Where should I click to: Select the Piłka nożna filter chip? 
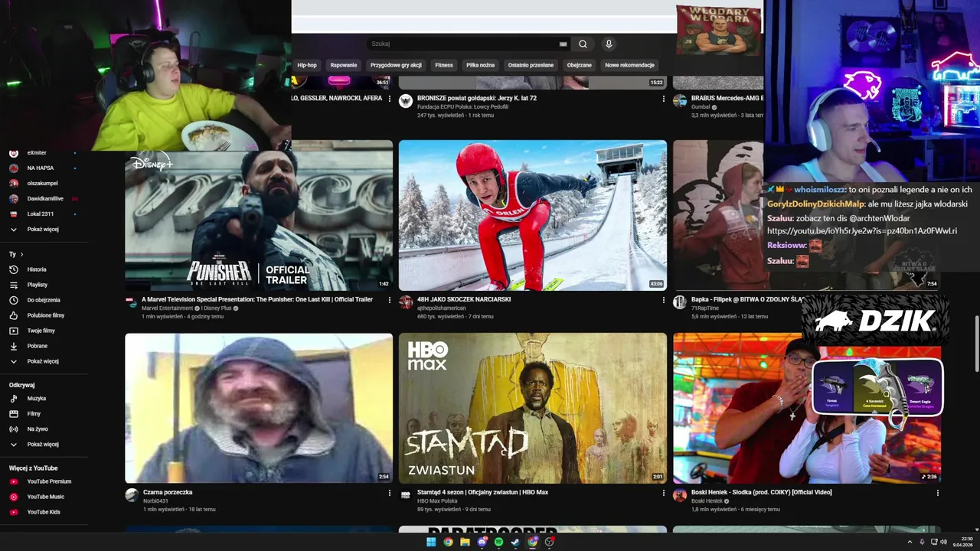pyautogui.click(x=480, y=65)
